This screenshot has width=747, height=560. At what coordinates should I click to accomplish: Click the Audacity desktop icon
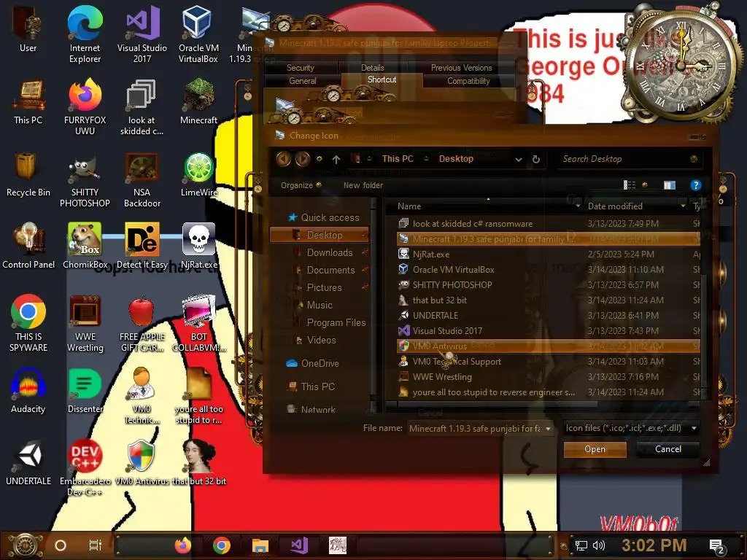click(x=28, y=391)
